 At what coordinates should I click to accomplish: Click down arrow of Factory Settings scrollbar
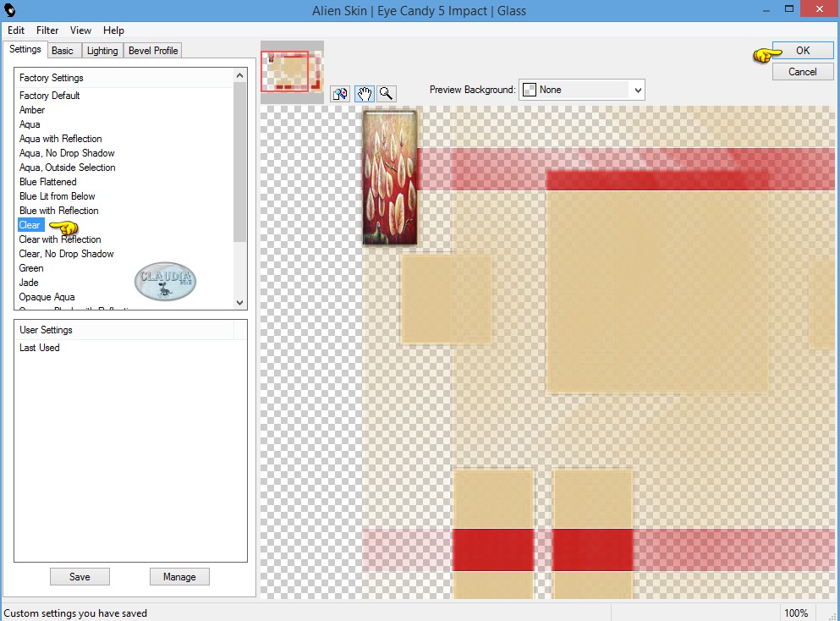[x=240, y=303]
